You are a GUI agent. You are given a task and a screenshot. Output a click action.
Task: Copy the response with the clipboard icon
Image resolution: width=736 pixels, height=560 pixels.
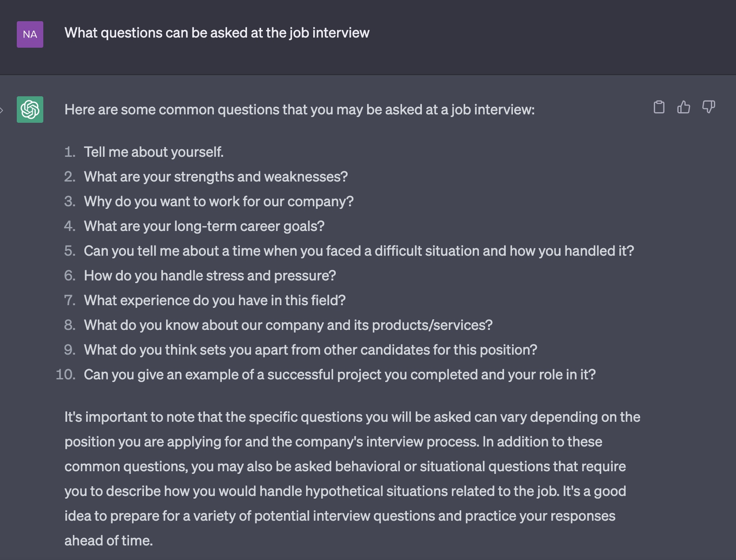pos(659,107)
